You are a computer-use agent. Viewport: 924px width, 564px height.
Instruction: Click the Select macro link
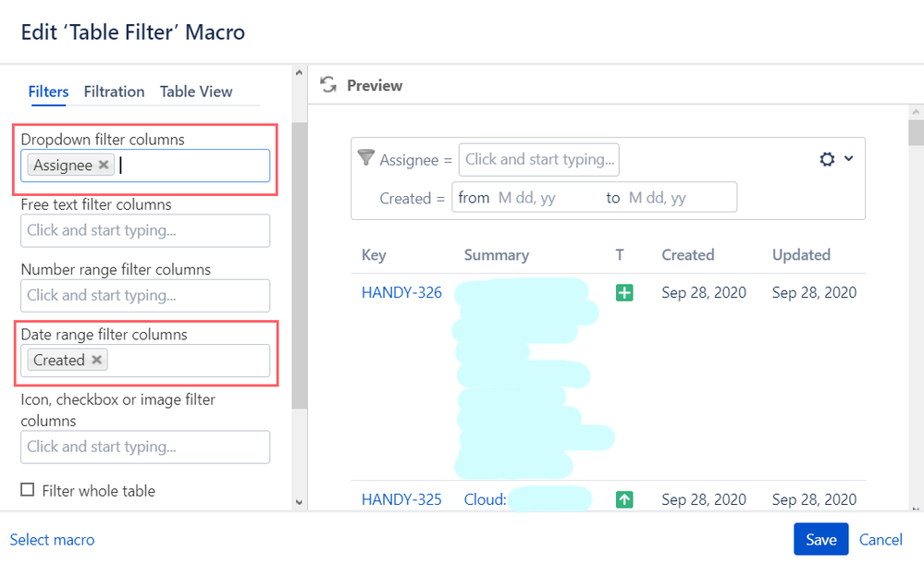52,539
